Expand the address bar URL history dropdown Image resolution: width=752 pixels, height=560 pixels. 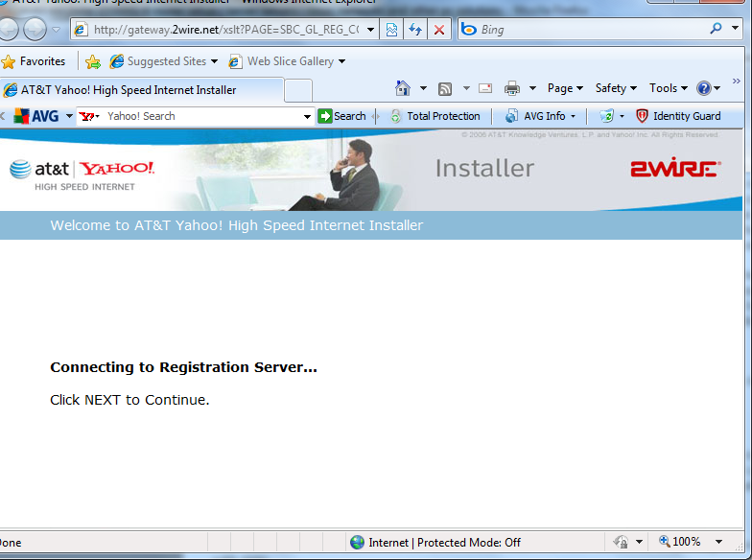pos(370,30)
